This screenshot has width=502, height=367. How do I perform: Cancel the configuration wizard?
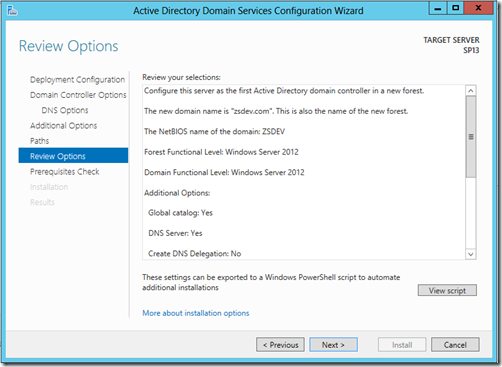tap(455, 345)
